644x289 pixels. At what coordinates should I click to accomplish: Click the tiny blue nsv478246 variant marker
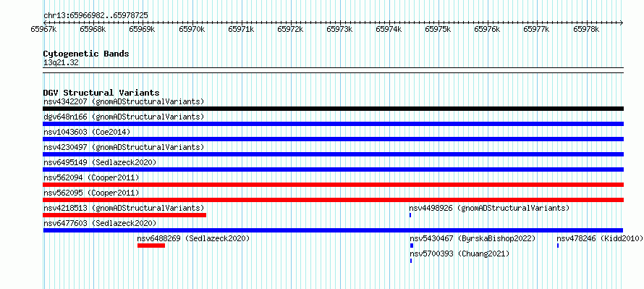(x=558, y=246)
